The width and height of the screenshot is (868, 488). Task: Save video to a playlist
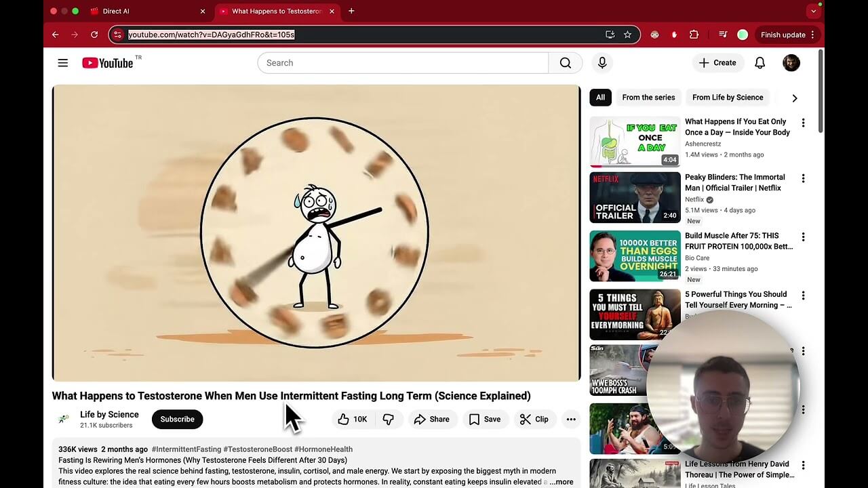pyautogui.click(x=485, y=420)
